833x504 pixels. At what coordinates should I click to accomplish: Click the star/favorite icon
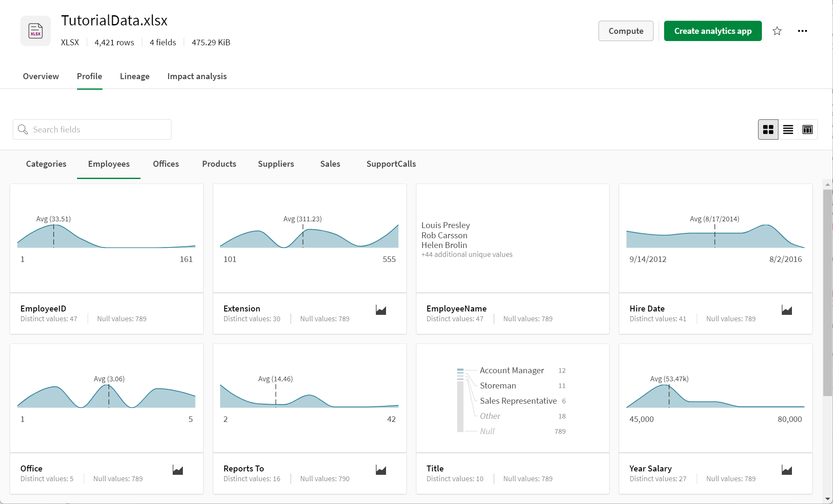coord(777,31)
